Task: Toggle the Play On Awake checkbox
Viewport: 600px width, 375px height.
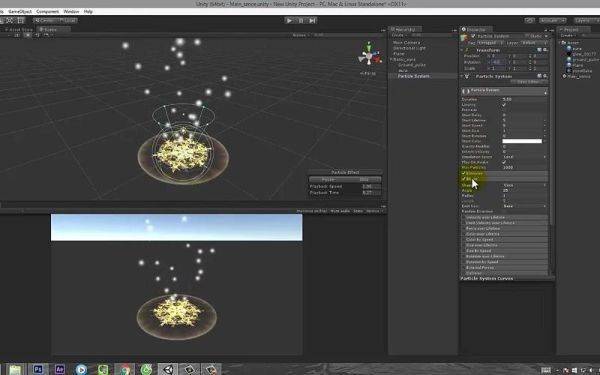Action: 504,162
